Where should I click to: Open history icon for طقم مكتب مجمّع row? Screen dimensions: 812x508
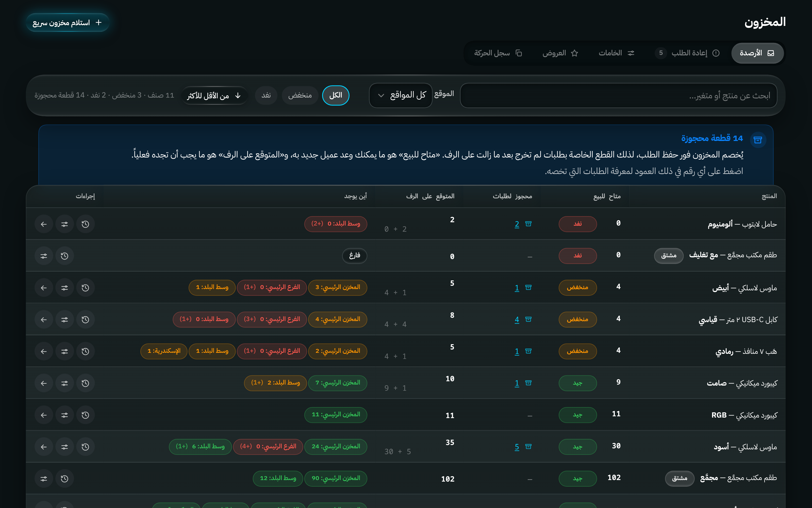click(64, 479)
